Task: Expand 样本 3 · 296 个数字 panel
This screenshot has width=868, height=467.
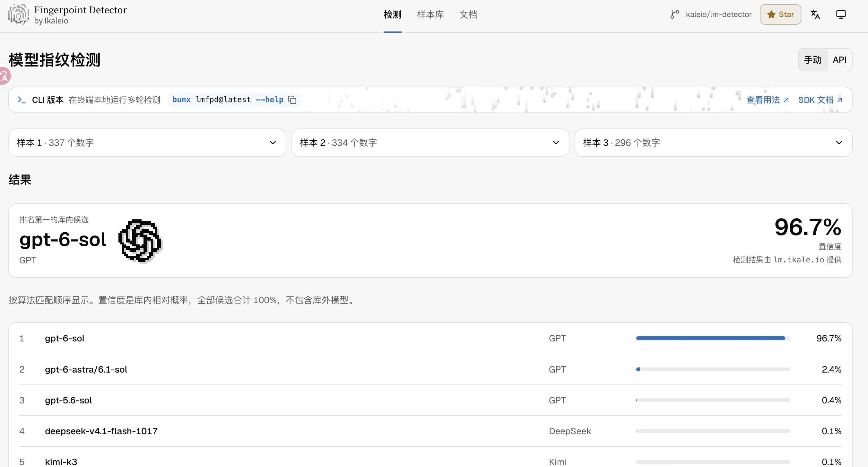Action: pyautogui.click(x=713, y=143)
